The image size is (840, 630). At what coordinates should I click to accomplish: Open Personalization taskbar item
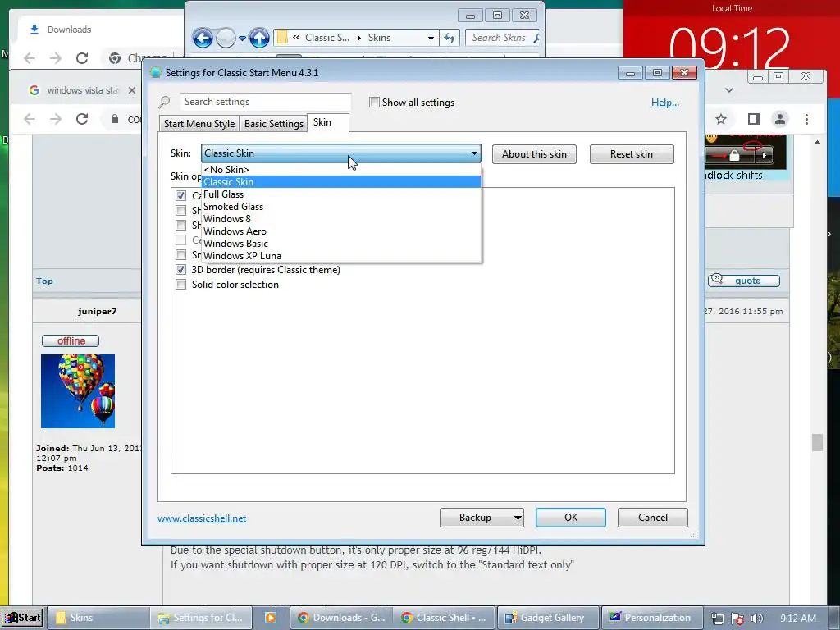coord(651,618)
